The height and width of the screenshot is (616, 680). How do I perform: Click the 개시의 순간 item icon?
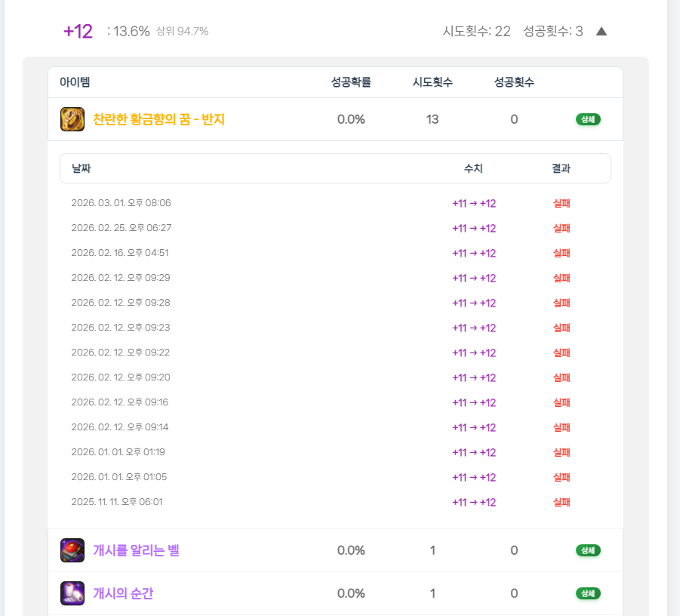pos(72,593)
